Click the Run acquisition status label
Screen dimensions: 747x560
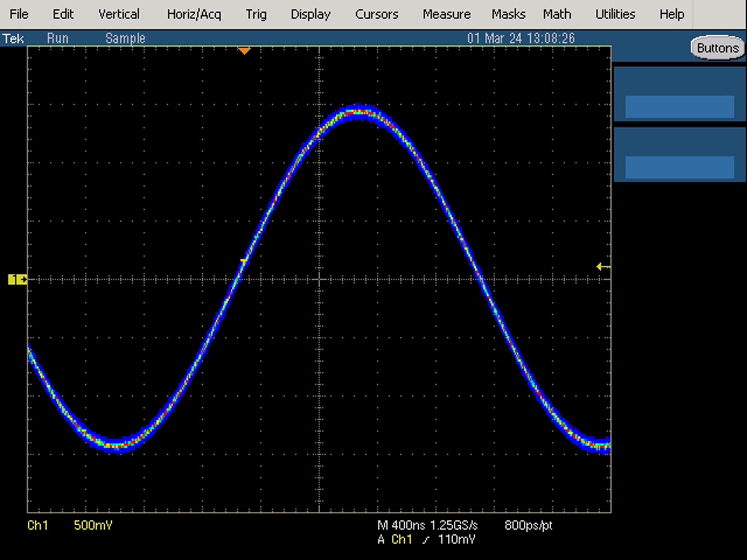point(58,38)
